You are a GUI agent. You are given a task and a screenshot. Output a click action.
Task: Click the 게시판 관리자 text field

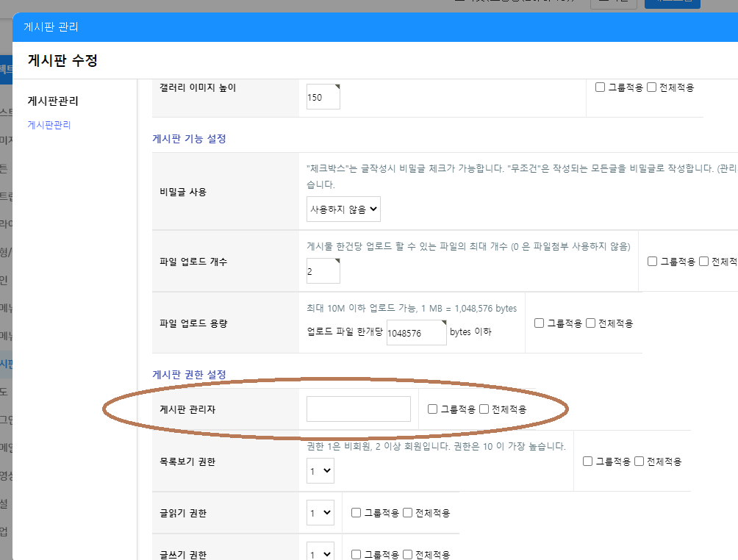[358, 409]
